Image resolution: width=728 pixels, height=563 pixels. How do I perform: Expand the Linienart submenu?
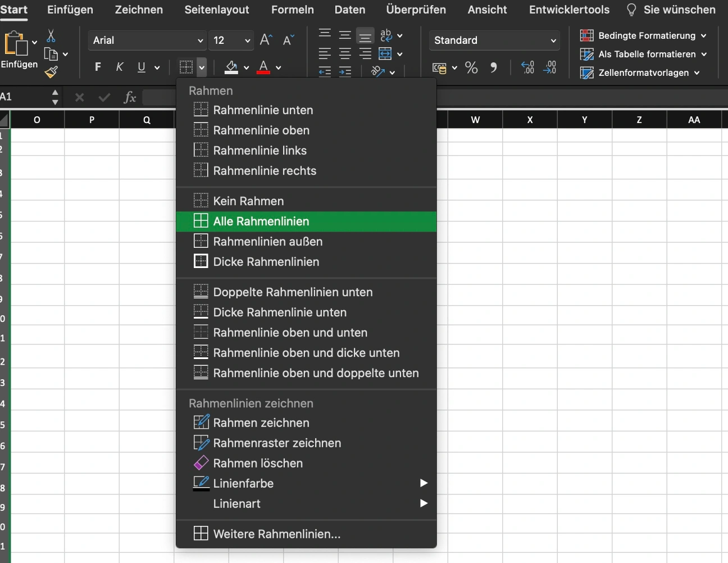306,503
